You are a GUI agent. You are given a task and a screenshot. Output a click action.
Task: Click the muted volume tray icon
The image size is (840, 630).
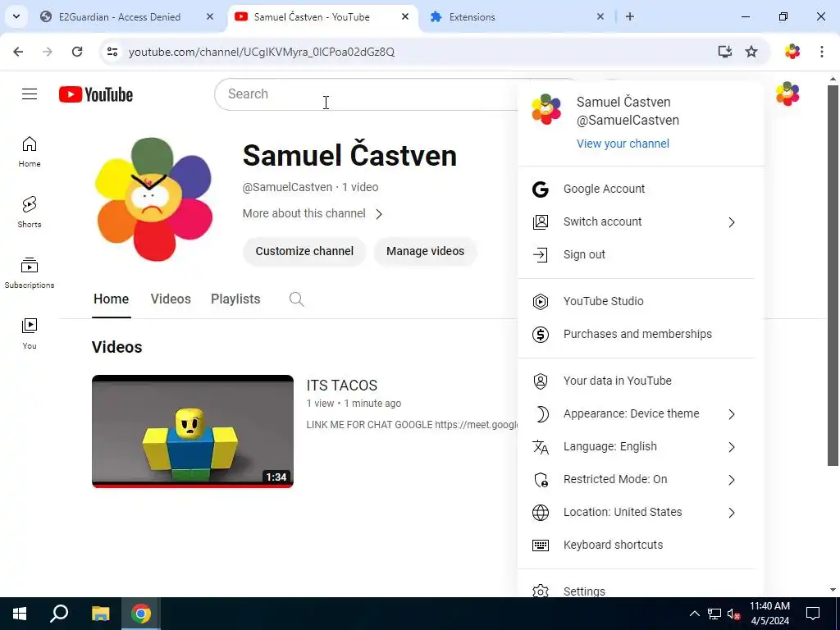(733, 614)
